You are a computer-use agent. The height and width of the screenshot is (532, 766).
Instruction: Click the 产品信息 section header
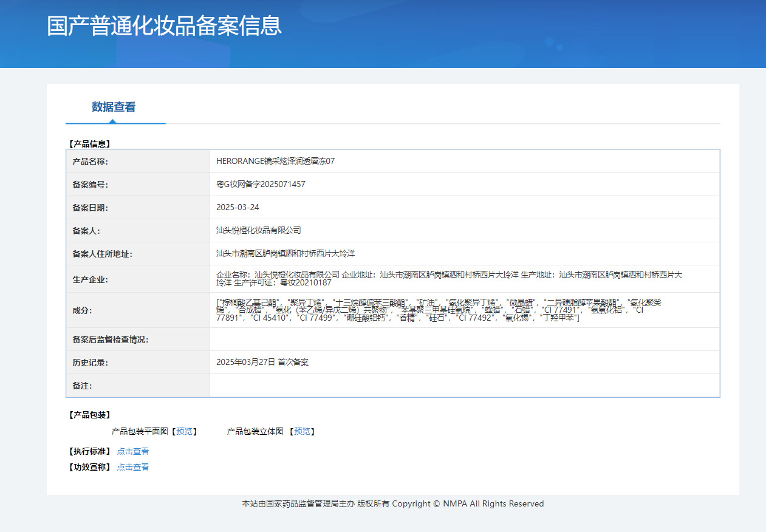[89, 144]
